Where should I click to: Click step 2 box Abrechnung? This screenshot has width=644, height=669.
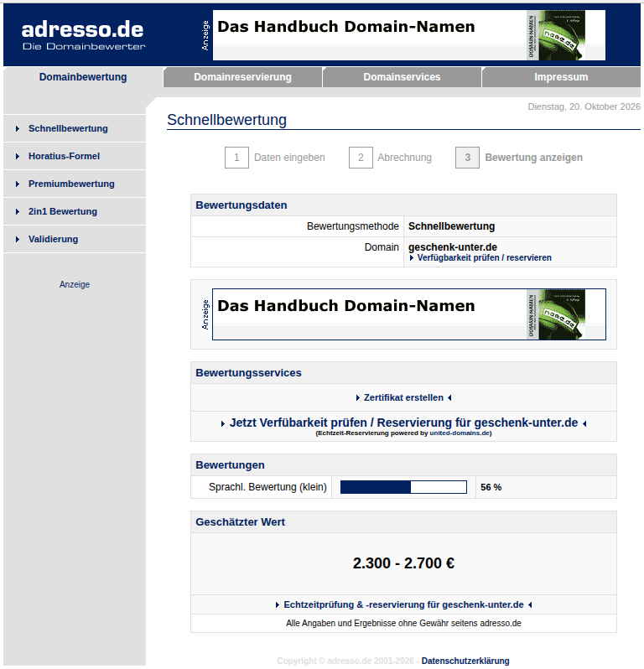tap(361, 158)
